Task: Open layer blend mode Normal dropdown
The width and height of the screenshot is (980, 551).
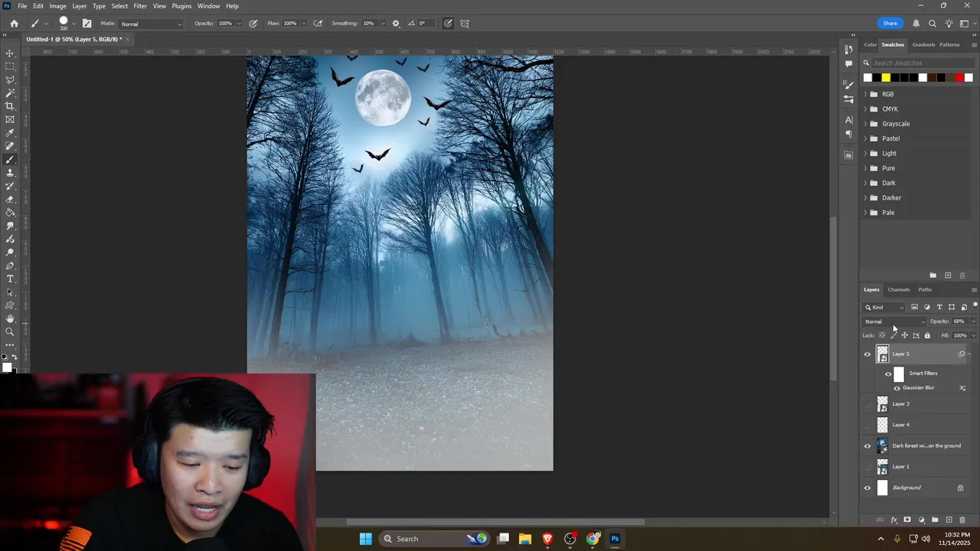Action: point(895,321)
